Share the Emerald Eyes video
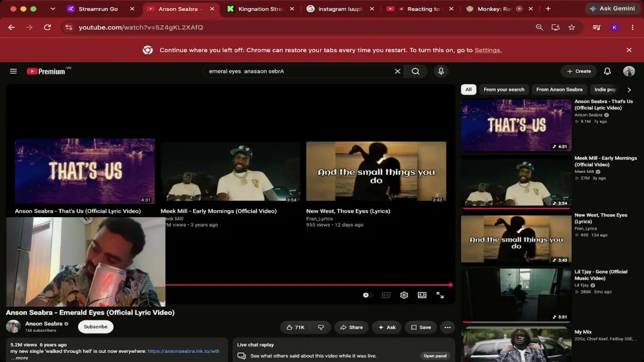Image resolution: width=644 pixels, height=362 pixels. (x=351, y=327)
